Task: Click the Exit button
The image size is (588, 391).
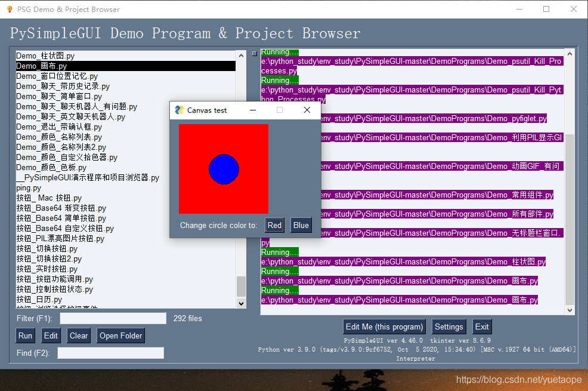Action: (482, 327)
